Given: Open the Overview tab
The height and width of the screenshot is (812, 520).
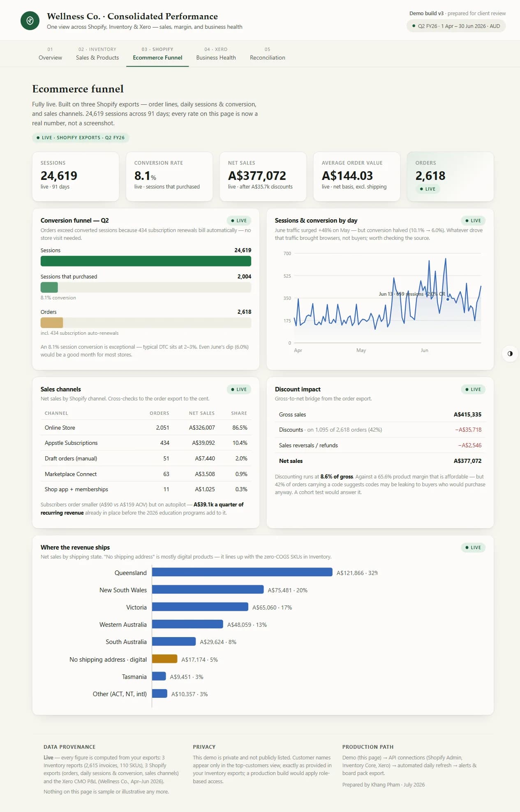Looking at the screenshot, I should (50, 54).
